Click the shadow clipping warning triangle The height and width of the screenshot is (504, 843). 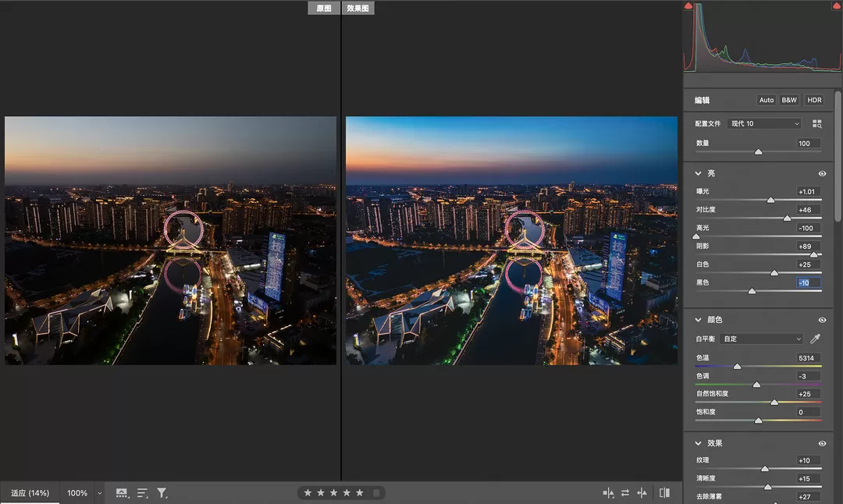(x=688, y=6)
